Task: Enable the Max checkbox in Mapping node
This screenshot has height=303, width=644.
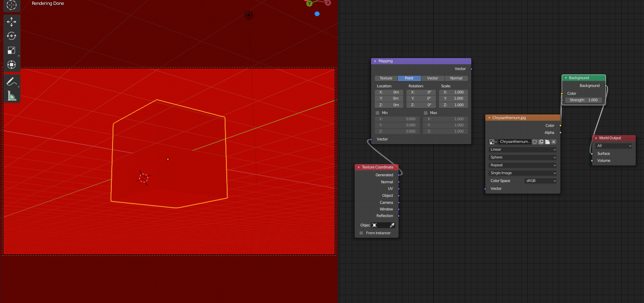Action: 426,113
